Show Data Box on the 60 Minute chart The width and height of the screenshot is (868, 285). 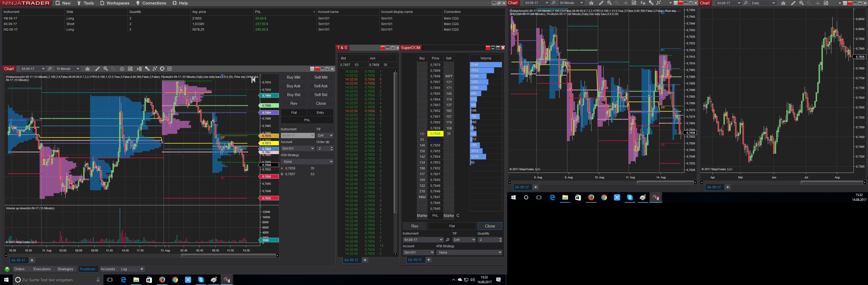coord(634,3)
